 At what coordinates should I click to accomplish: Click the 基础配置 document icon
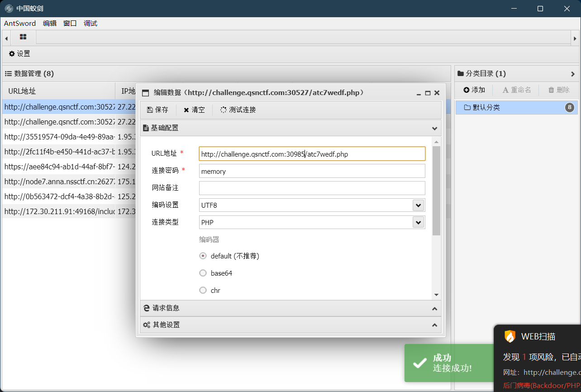[x=146, y=128]
